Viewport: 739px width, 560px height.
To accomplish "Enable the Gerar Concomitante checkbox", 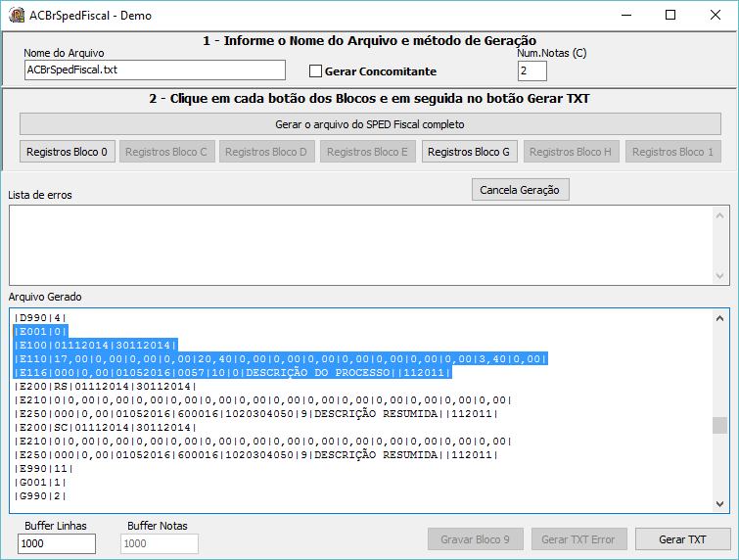I will point(315,71).
